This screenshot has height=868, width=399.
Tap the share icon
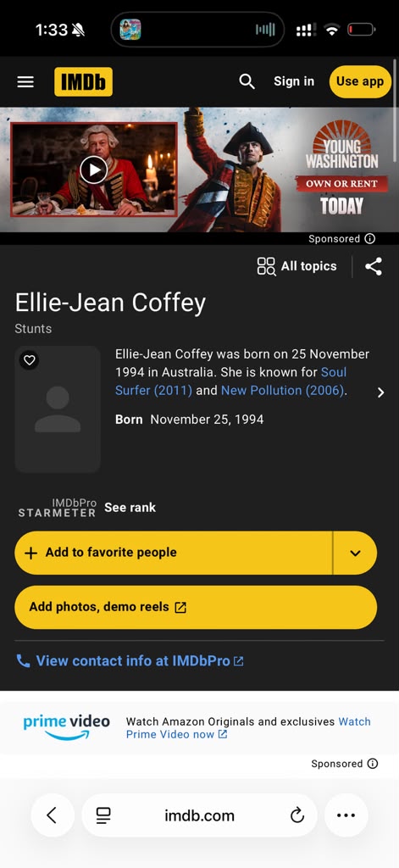pyautogui.click(x=374, y=266)
